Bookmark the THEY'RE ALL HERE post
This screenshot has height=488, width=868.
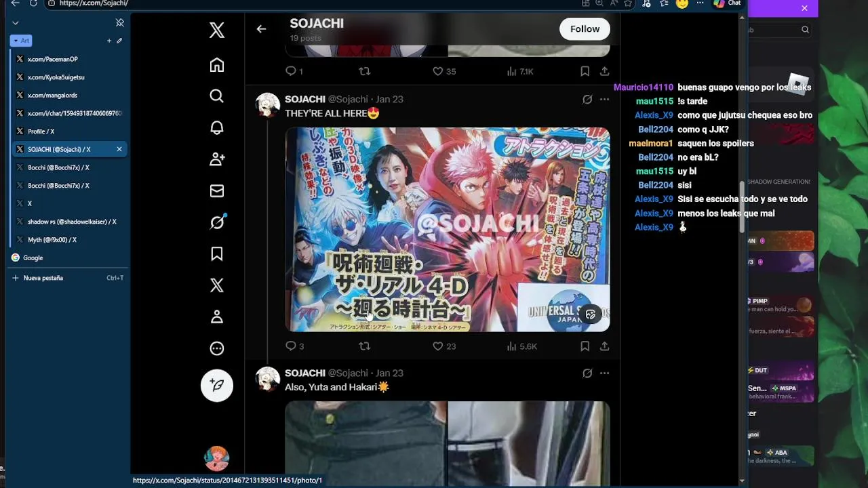(585, 346)
